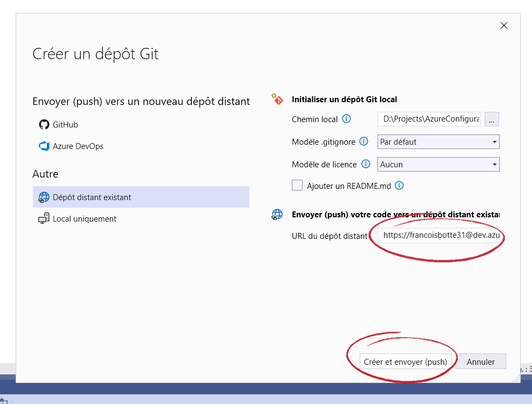Click the Azure DevOps icon

44,146
